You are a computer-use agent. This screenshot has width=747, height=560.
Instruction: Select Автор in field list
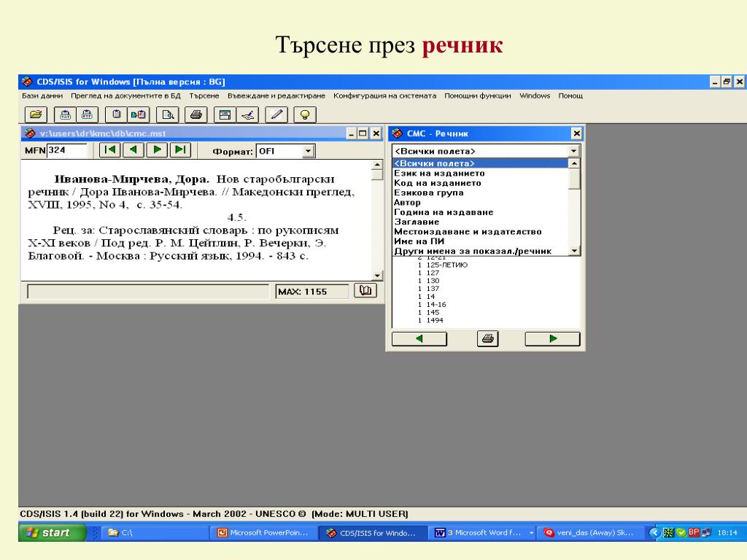[x=480, y=203]
